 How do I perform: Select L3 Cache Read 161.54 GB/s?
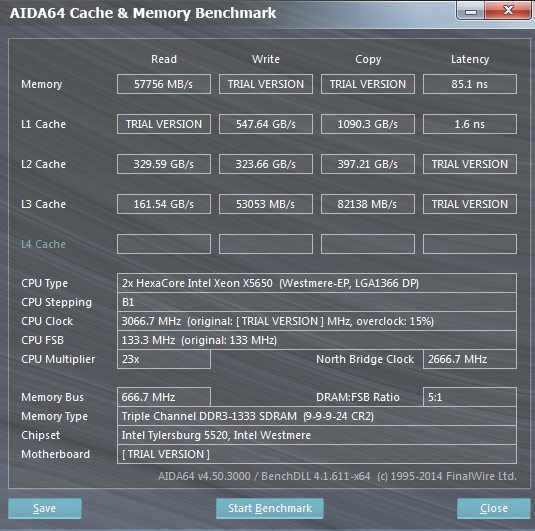(x=164, y=204)
